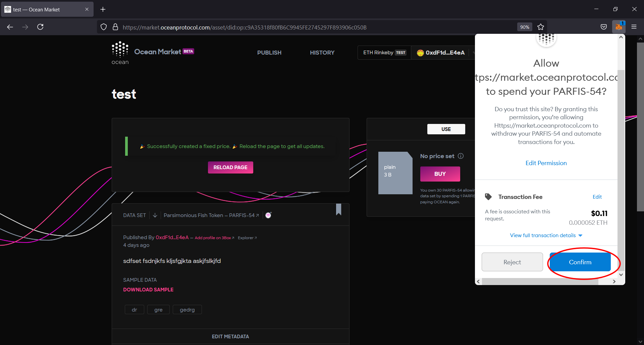Select the test — Ocean Market tab
This screenshot has height=345, width=644.
pyautogui.click(x=47, y=9)
